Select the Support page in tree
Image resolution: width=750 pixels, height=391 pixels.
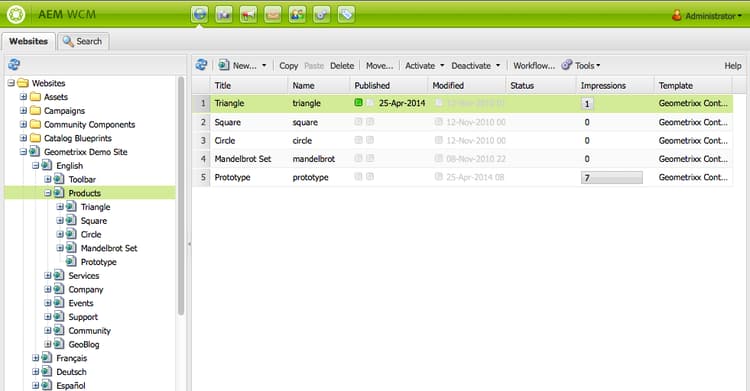point(83,317)
